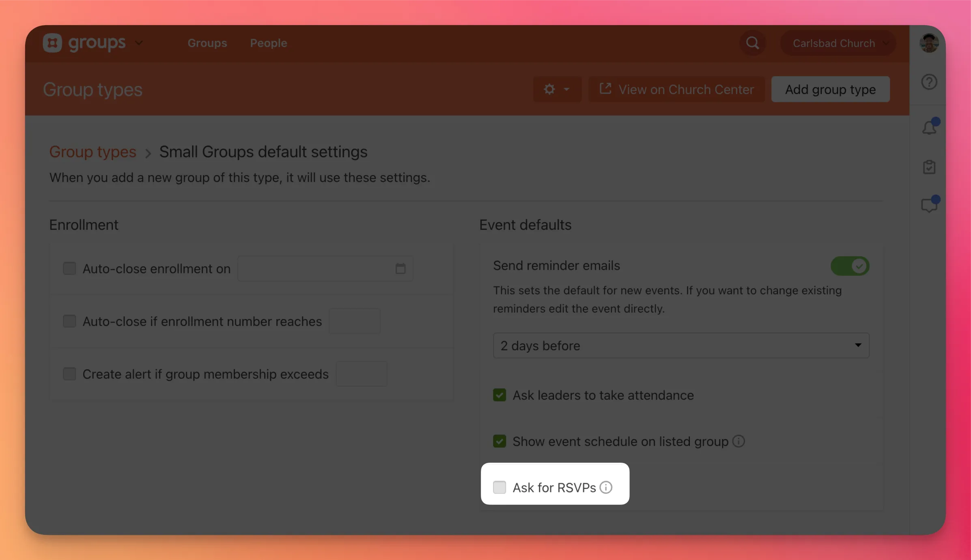Enable the Ask for RSVPs checkbox
Image resolution: width=971 pixels, height=560 pixels.
tap(499, 487)
